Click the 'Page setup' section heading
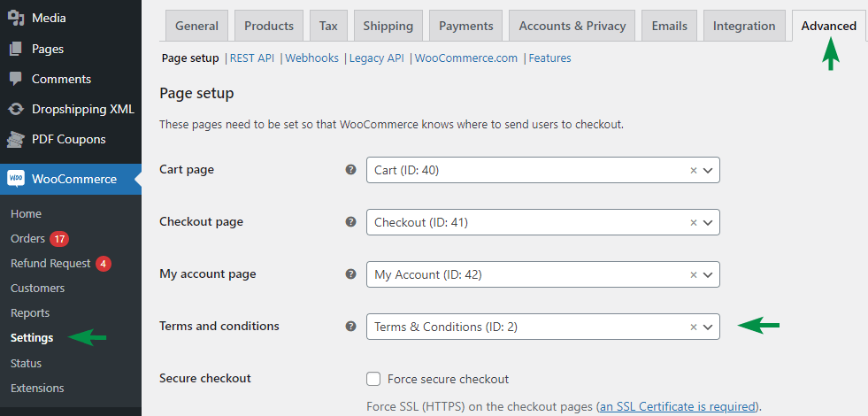 [196, 93]
